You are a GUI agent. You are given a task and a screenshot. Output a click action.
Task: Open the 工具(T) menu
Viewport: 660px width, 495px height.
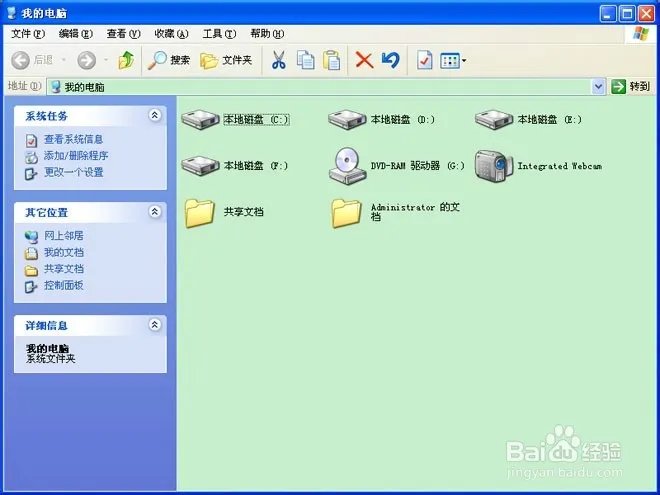pyautogui.click(x=219, y=34)
